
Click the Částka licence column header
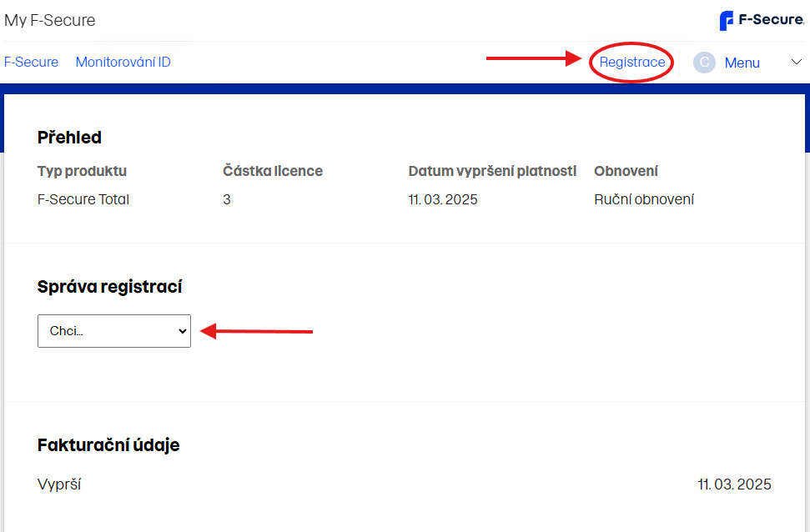coord(272,171)
